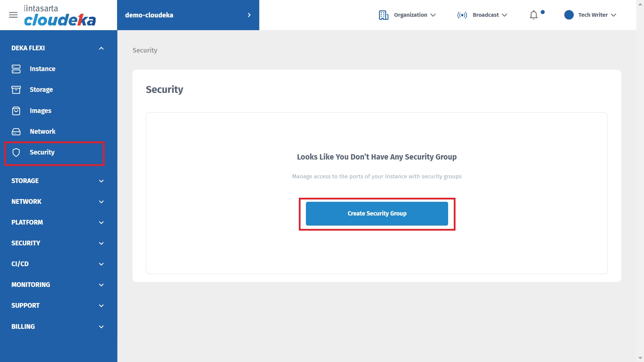Screen dimensions: 644x362
Task: Click the Instance server icon
Action: 16,69
